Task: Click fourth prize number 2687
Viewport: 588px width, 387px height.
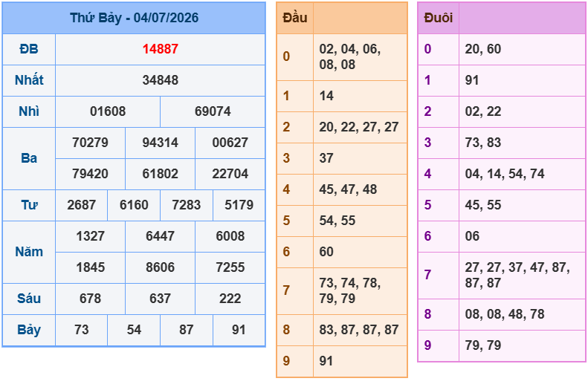Action: click(x=81, y=205)
